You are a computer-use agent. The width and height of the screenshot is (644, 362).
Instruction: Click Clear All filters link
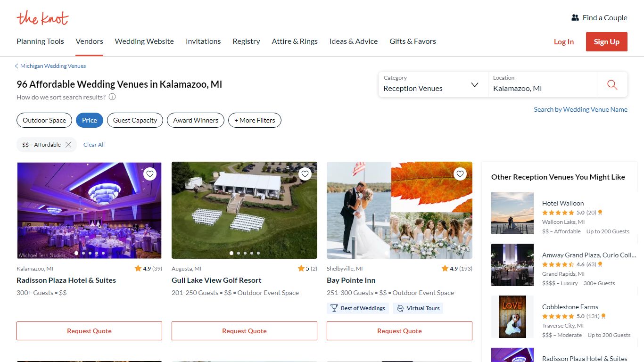pos(94,145)
